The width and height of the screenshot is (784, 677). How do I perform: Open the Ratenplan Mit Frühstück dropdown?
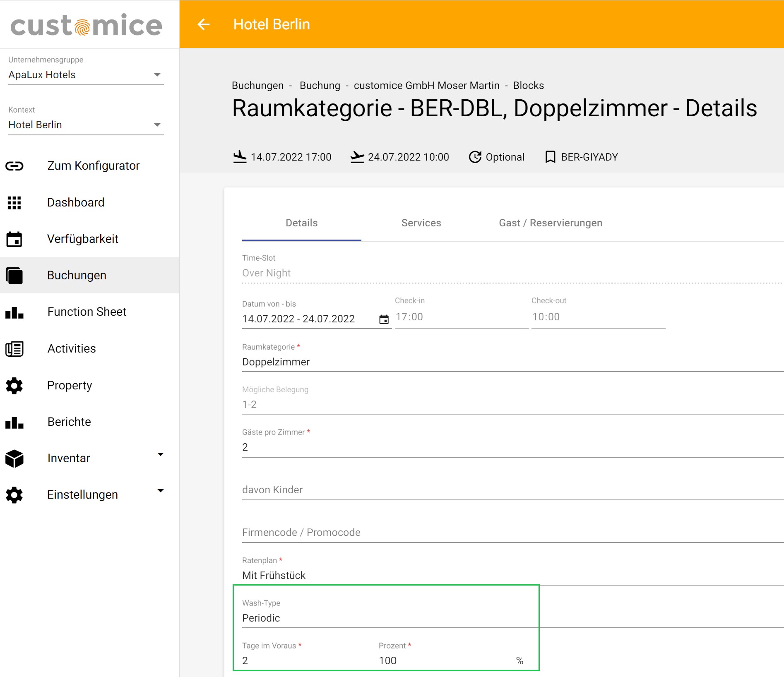513,576
